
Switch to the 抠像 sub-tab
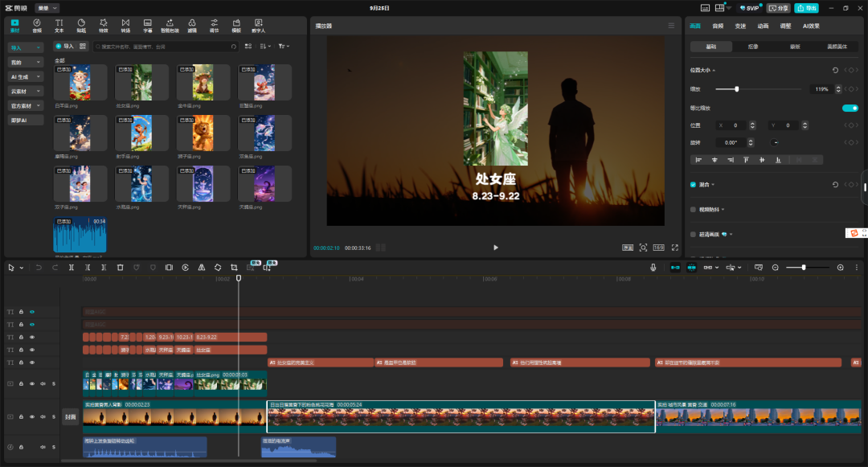[x=752, y=47]
